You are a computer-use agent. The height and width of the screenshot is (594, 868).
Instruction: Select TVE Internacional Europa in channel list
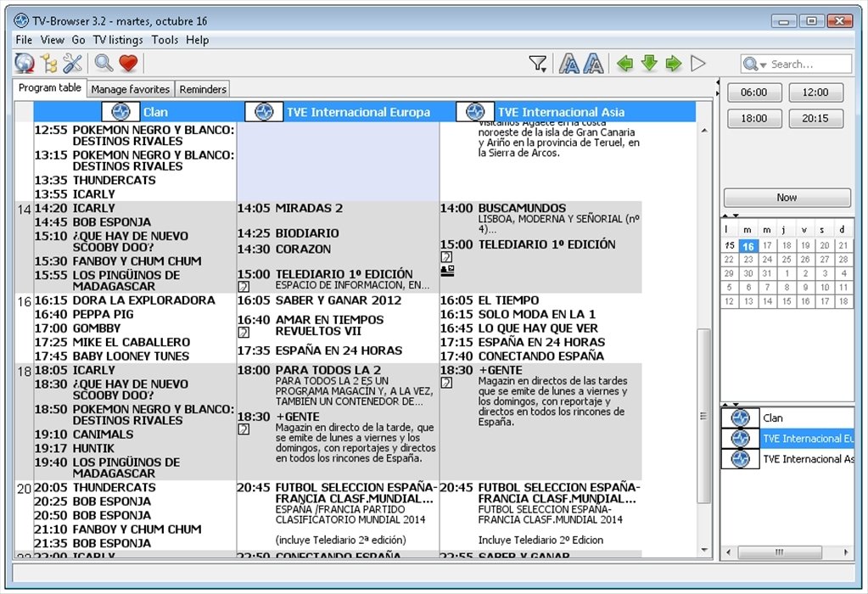[x=787, y=439]
